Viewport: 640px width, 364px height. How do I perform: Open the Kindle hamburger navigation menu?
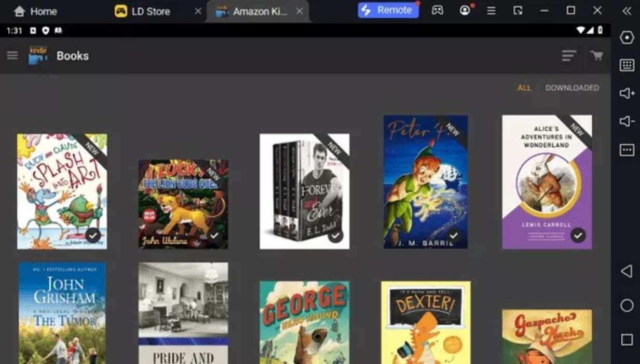[x=12, y=55]
